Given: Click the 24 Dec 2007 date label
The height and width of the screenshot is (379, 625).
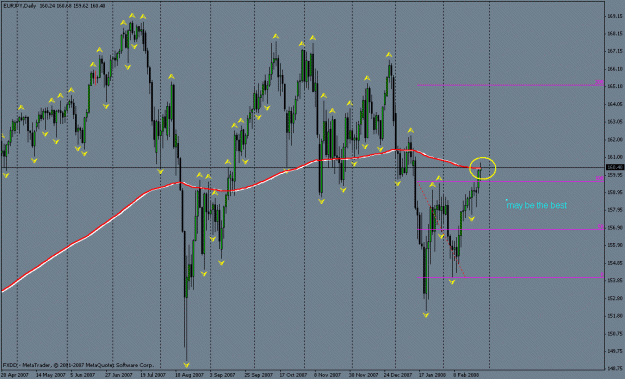Looking at the screenshot, I should pos(398,375).
